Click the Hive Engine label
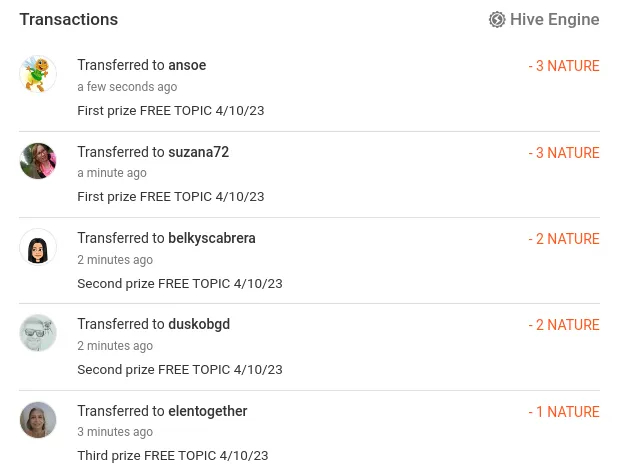 pos(554,19)
